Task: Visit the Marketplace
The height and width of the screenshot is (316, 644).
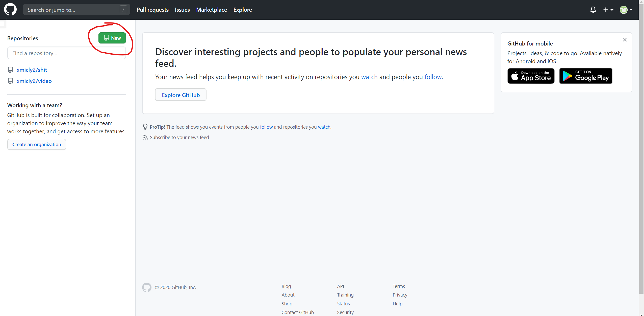Action: pos(212,10)
